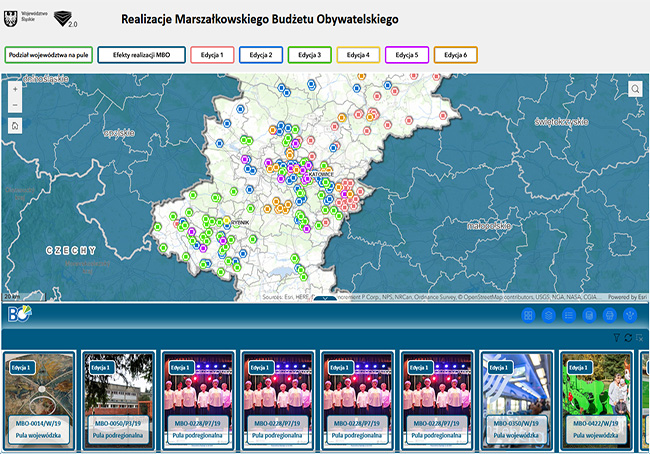Filter projects by Edycja 6

[456, 55]
